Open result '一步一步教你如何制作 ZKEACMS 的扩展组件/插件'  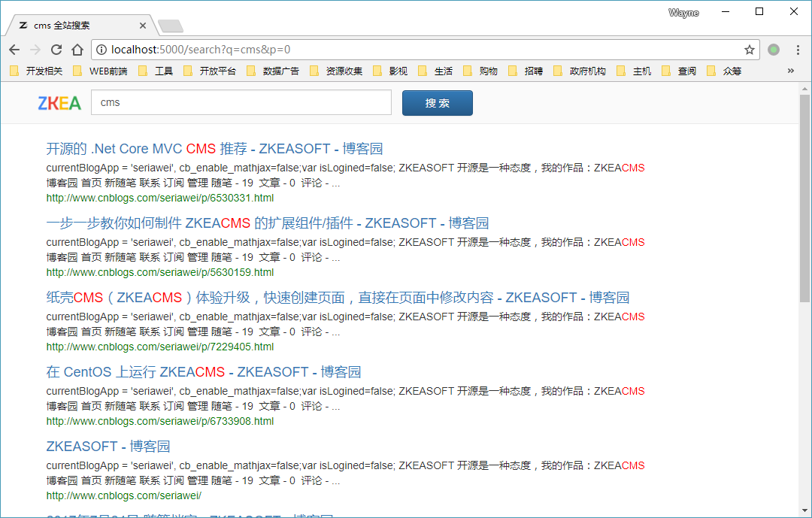click(267, 223)
